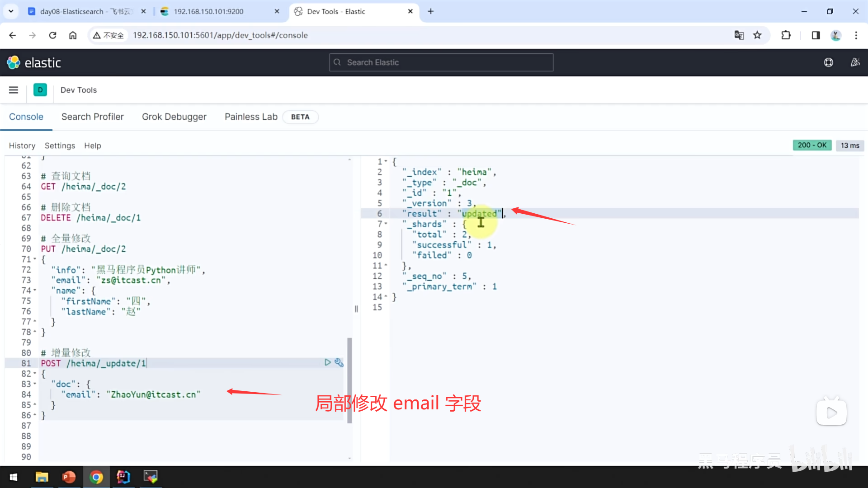
Task: Open the wrench actions menu for the request
Action: pyautogui.click(x=339, y=362)
